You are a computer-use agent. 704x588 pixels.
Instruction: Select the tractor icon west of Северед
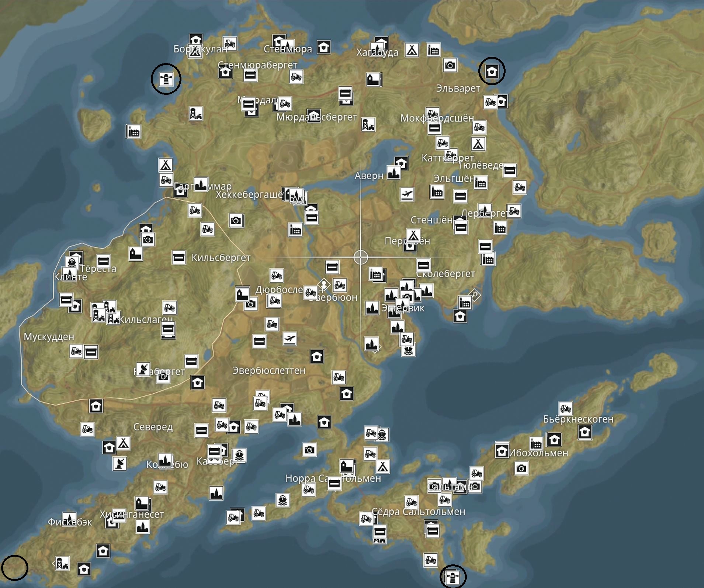87,429
